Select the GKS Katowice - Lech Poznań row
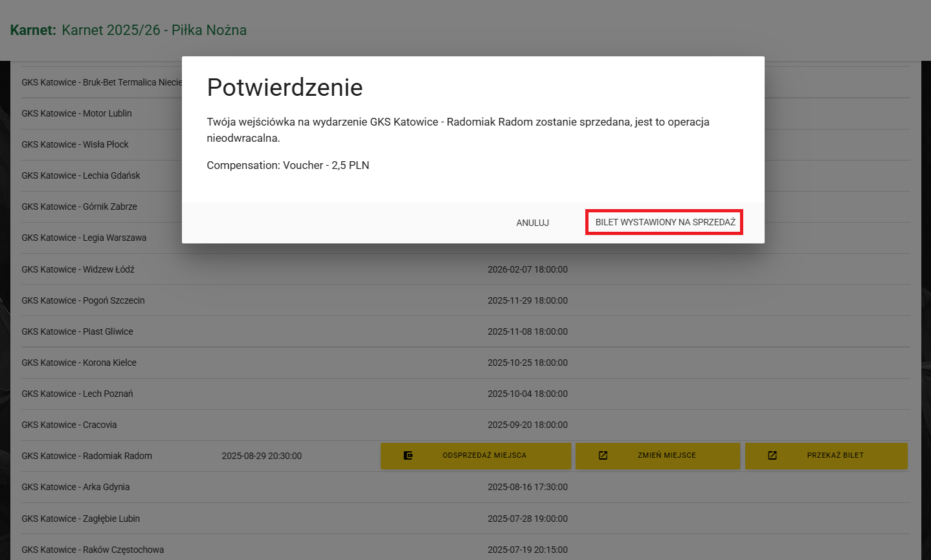This screenshot has height=560, width=931. (77, 394)
